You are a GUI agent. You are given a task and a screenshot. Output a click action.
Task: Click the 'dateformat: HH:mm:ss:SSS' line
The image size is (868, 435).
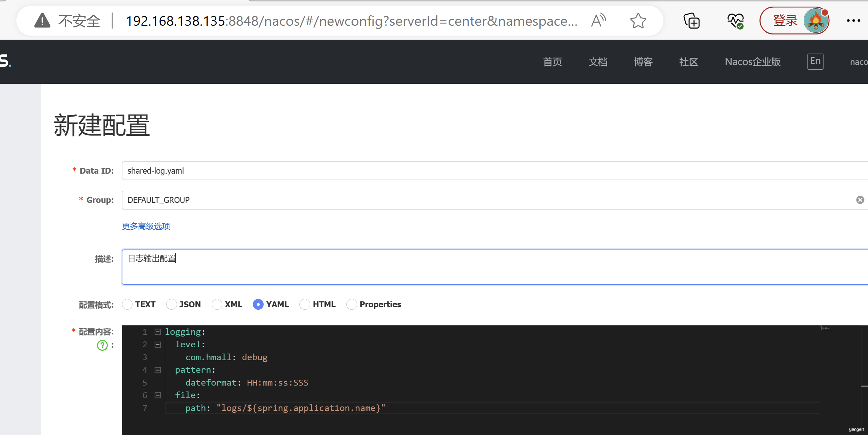pyautogui.click(x=247, y=383)
